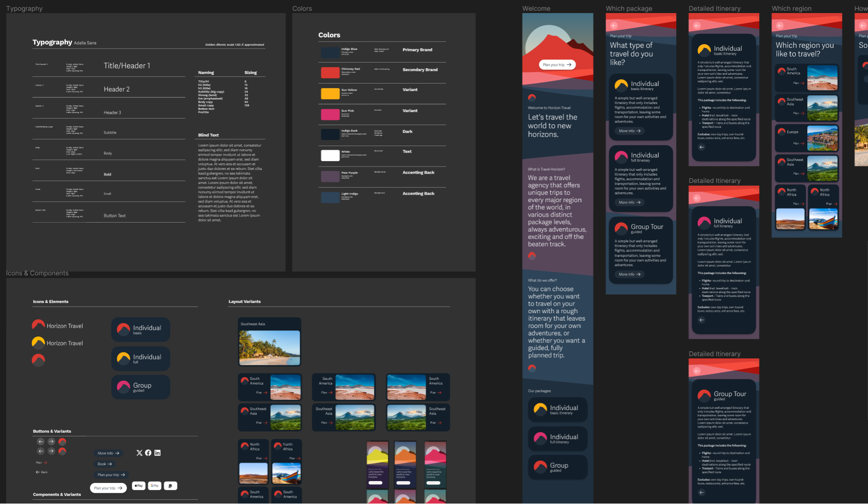
Task: Click yellow mountain logo beside Horizon Travel text
Action: point(38,343)
